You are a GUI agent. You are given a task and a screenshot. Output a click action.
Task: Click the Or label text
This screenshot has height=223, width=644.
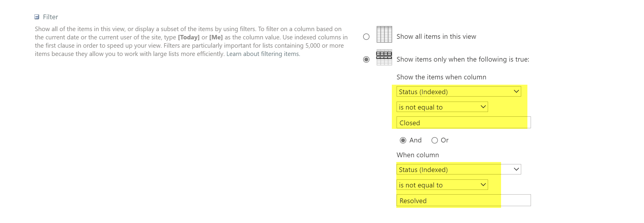[445, 140]
